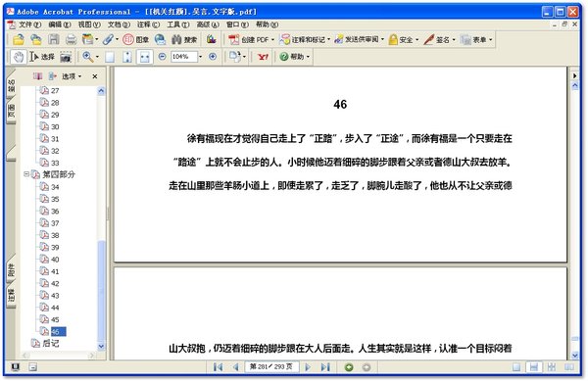Toggle continuous page layout in status bar
The width and height of the screenshot is (588, 382).
[x=534, y=367]
